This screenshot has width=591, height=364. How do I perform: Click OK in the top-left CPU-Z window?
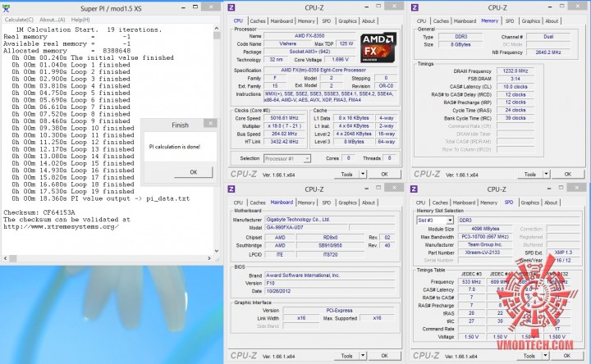click(384, 175)
